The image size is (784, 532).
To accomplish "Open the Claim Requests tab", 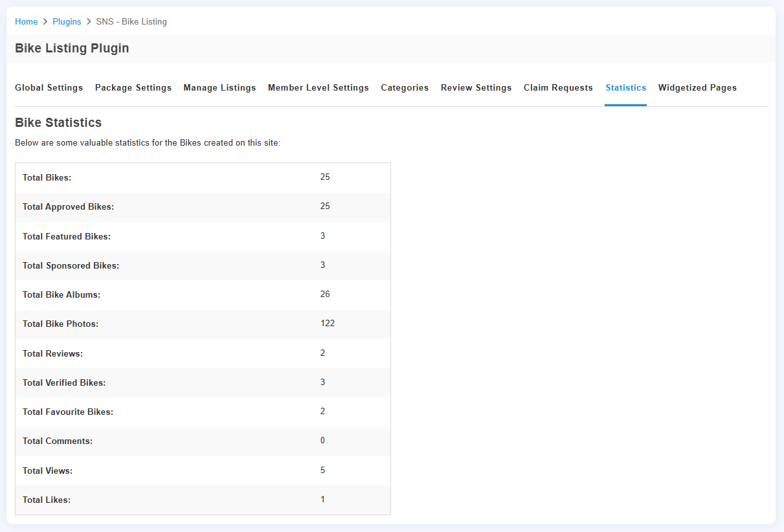I will click(x=558, y=87).
